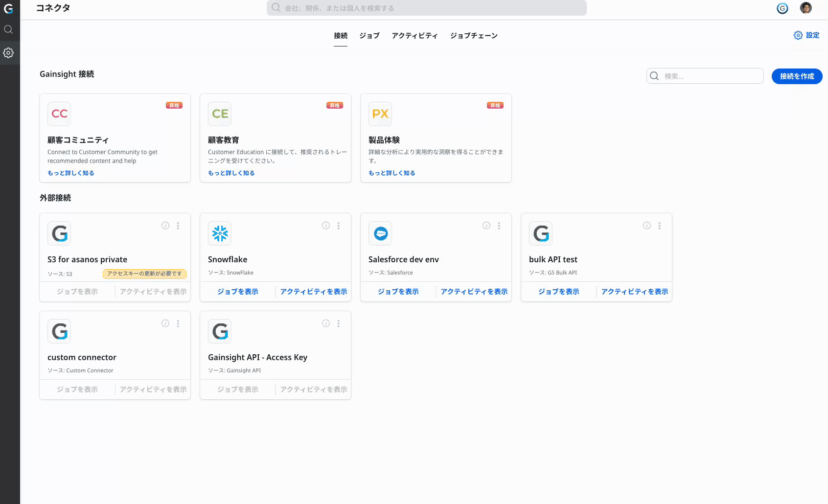
Task: Open the sidebar search icon
Action: coord(8,29)
